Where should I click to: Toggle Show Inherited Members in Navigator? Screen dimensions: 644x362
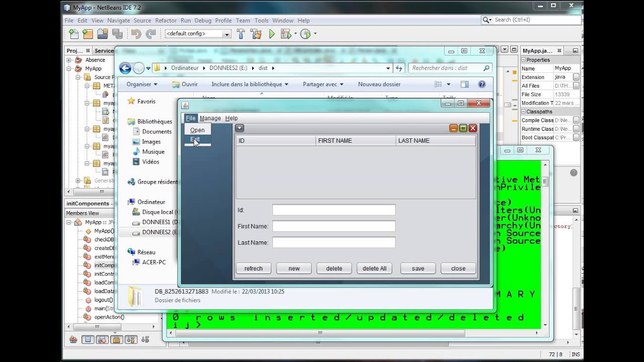click(73, 340)
